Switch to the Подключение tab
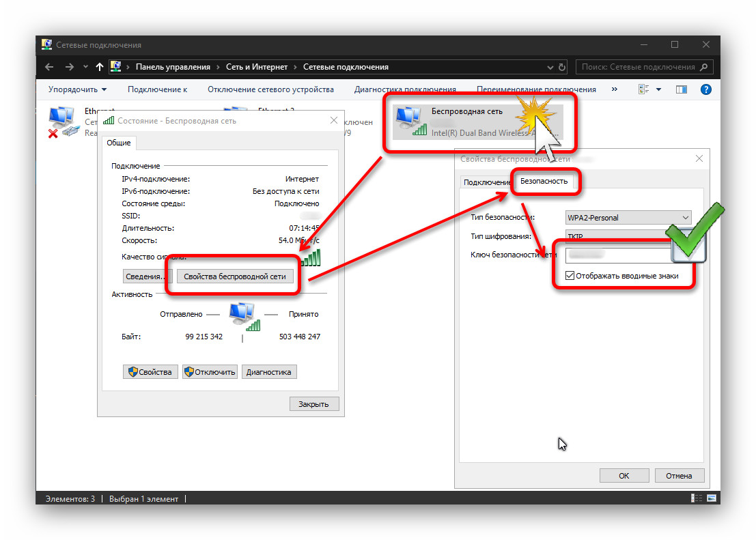Screen dimensions: 756x540 click(486, 182)
